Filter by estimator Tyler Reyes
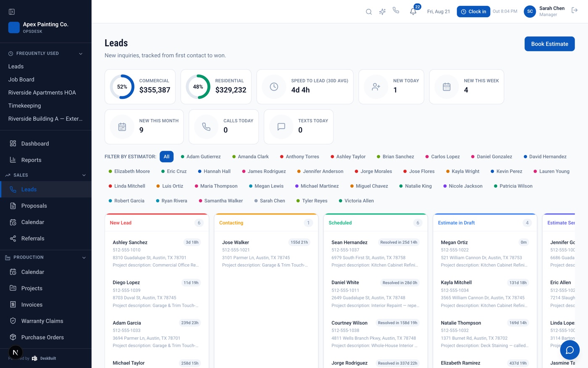This screenshot has width=588, height=368. tap(312, 201)
